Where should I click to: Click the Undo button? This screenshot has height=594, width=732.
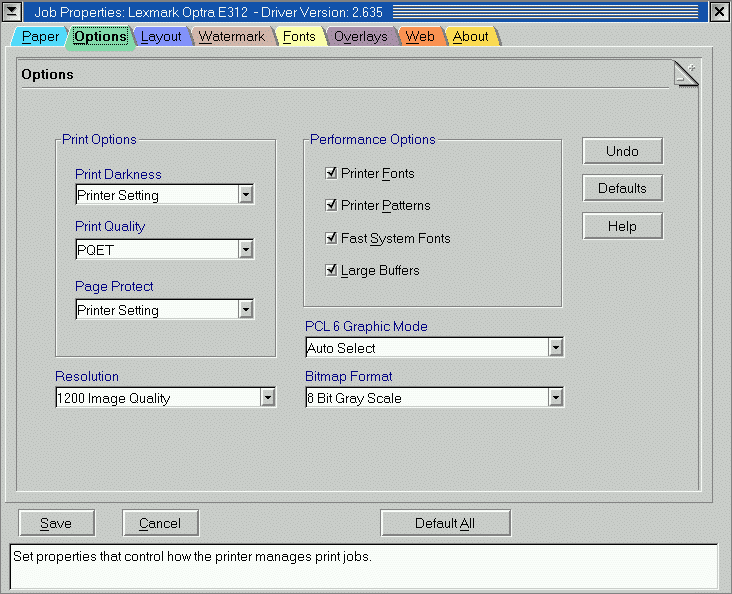click(622, 151)
